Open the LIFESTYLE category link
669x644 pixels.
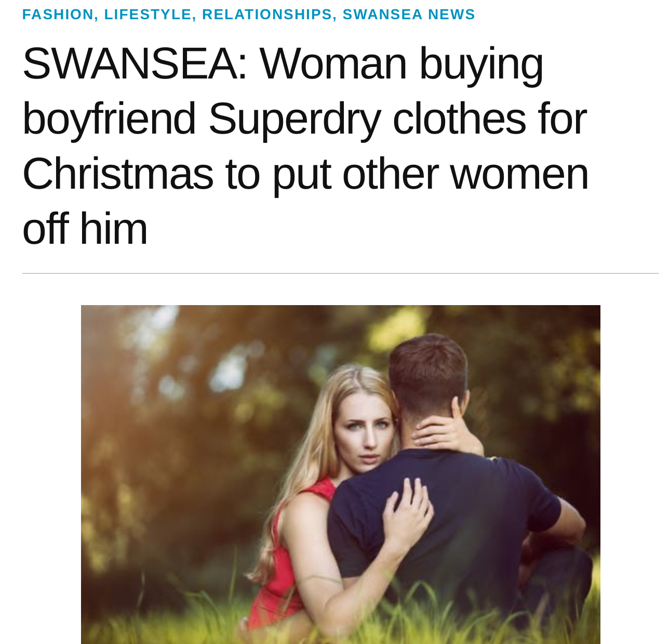tap(148, 15)
